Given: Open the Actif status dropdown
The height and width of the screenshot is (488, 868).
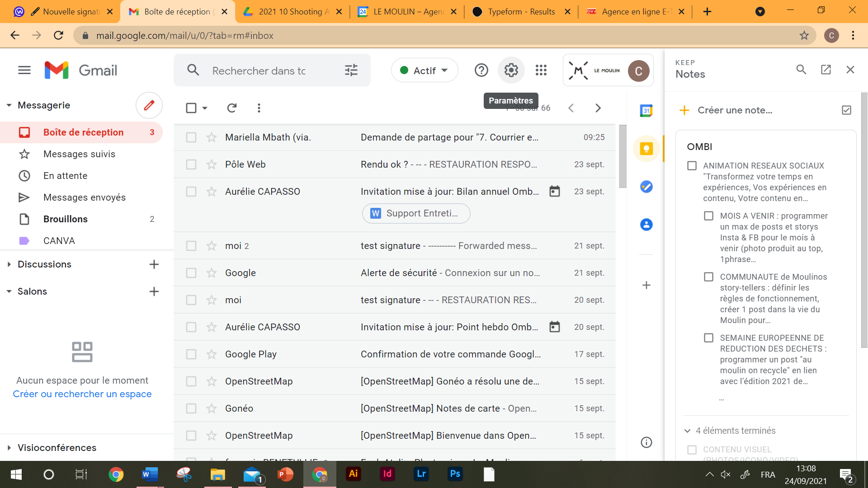Looking at the screenshot, I should pos(425,70).
